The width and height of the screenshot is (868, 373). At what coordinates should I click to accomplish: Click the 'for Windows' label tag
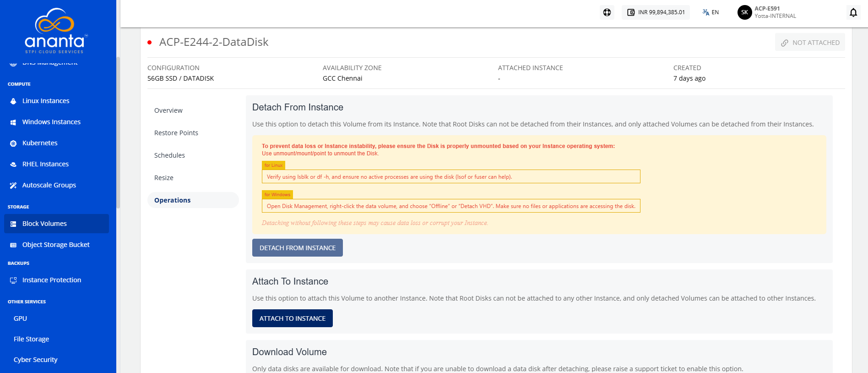pyautogui.click(x=277, y=195)
